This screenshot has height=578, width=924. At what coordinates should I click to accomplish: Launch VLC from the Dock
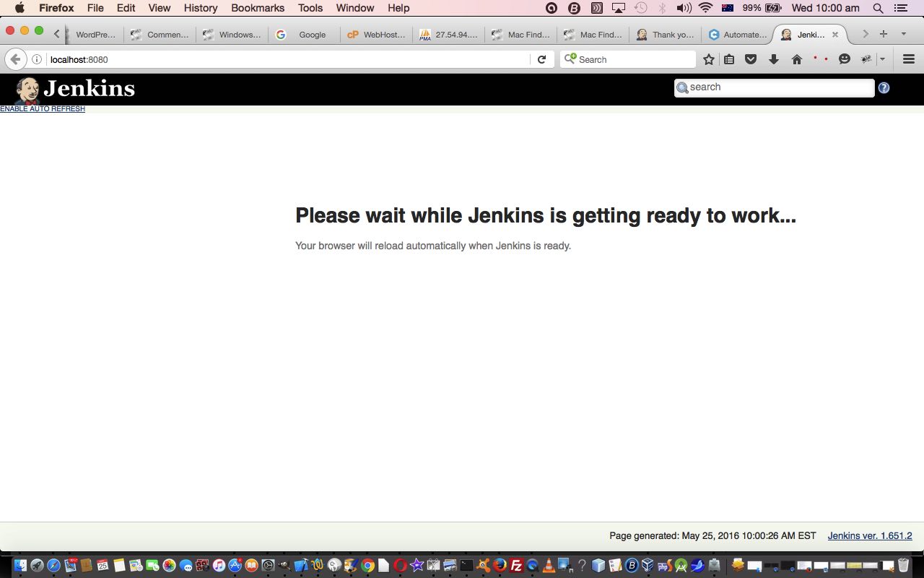[549, 566]
